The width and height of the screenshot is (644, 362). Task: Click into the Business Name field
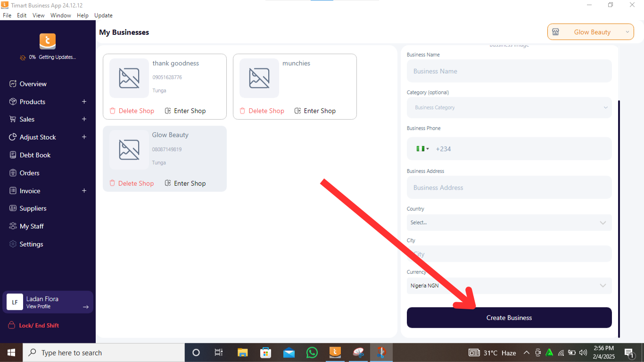click(x=509, y=71)
